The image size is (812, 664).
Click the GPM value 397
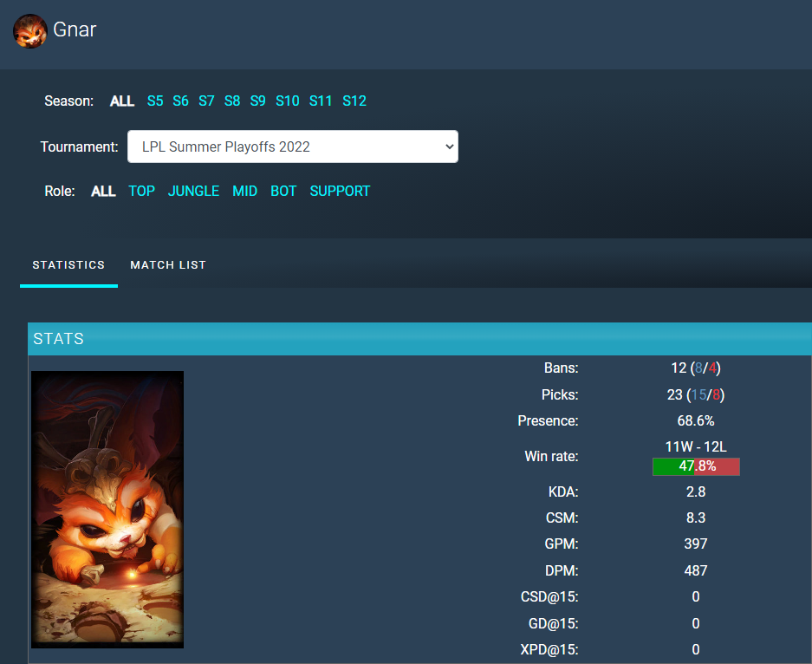[x=696, y=544]
